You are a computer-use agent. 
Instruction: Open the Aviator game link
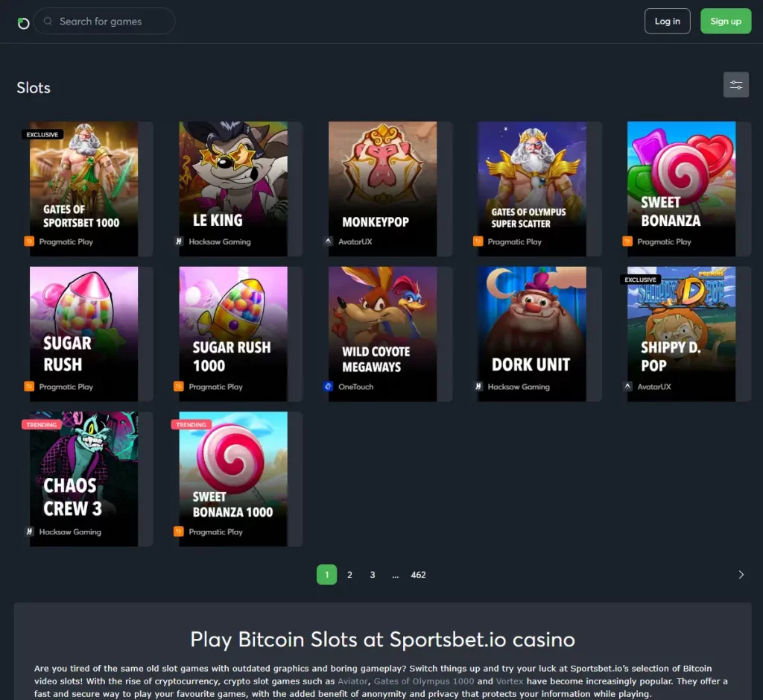pyautogui.click(x=352, y=681)
